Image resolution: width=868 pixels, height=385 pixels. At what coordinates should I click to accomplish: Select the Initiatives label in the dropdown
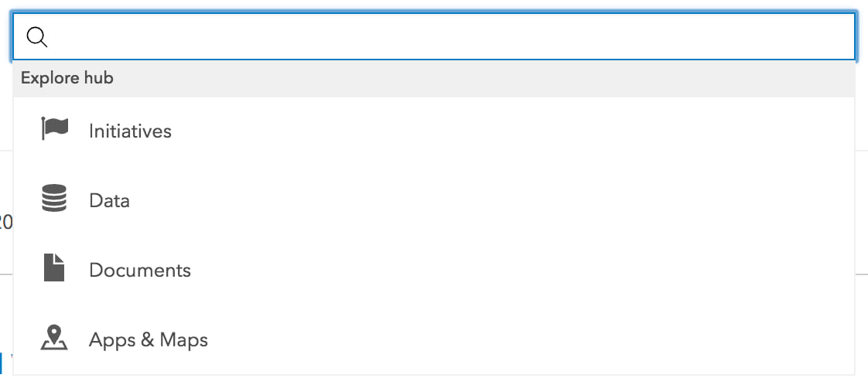[x=130, y=131]
